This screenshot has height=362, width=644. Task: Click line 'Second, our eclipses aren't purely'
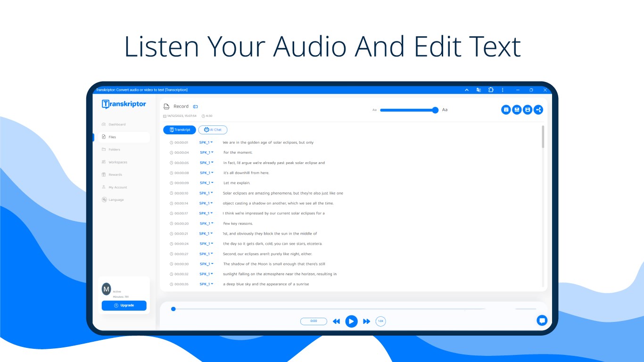click(x=267, y=254)
